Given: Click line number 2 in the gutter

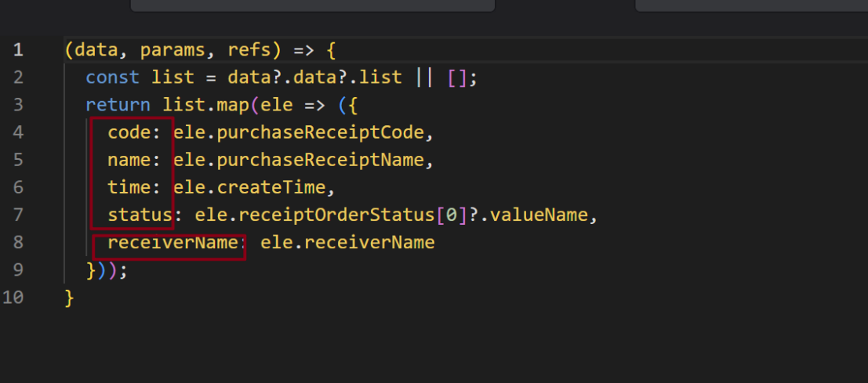Looking at the screenshot, I should (18, 78).
